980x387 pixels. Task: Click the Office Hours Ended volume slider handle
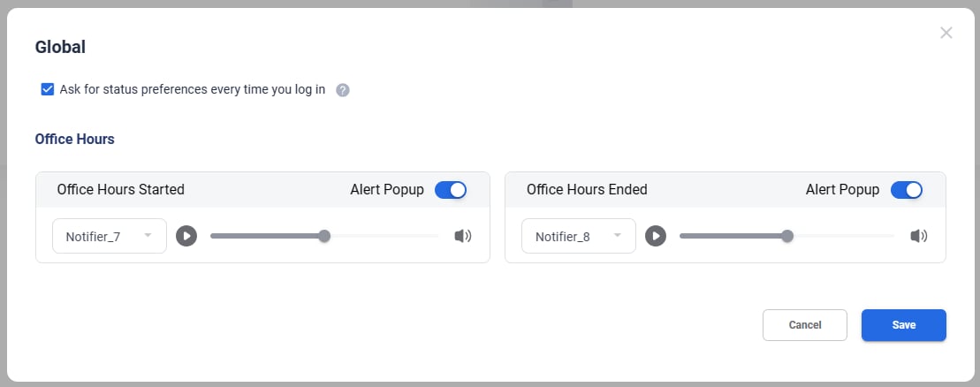(787, 236)
